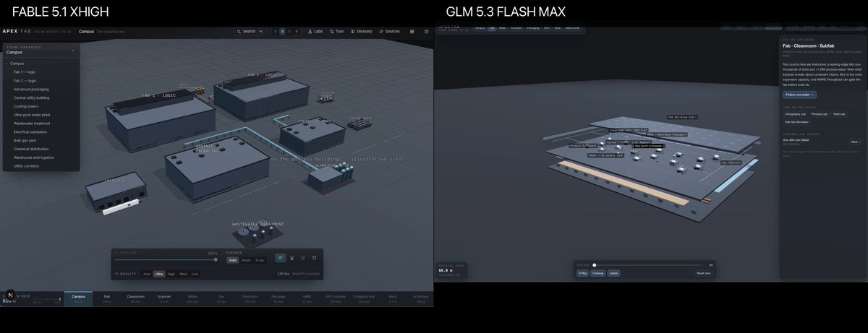This screenshot has width=868, height=333.
Task: Set quality to Auto
Action: pos(147,274)
